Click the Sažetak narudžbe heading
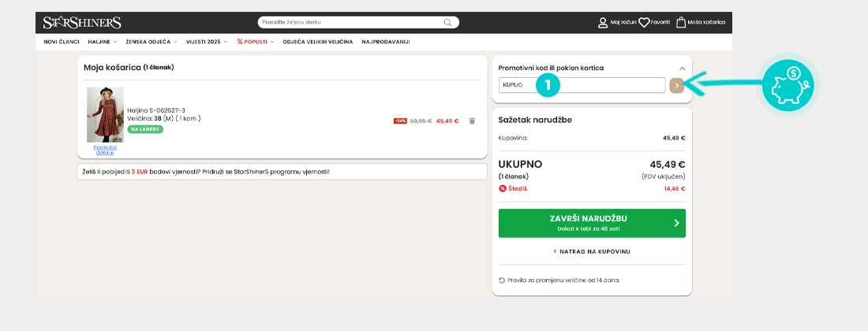868x331 pixels. (535, 121)
